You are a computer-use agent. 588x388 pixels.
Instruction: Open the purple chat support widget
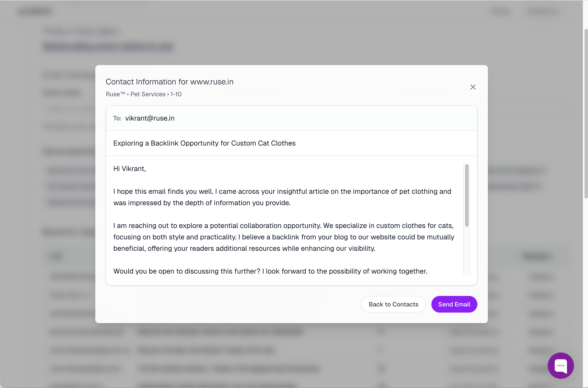561,365
